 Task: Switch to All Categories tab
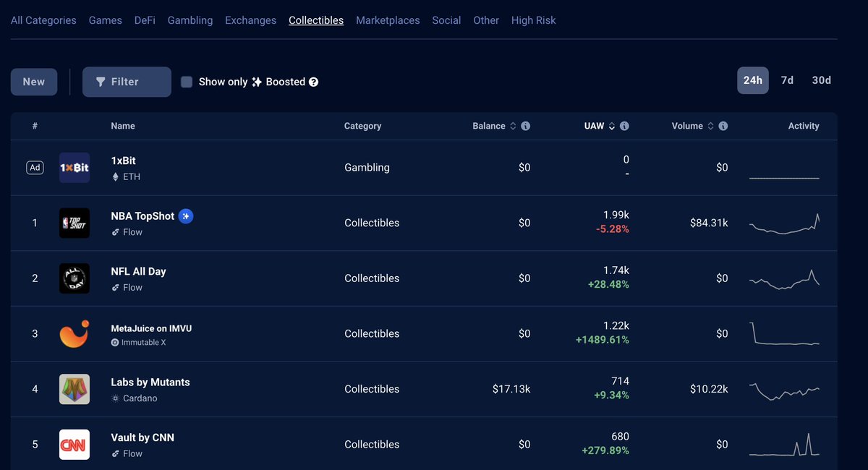tap(43, 20)
